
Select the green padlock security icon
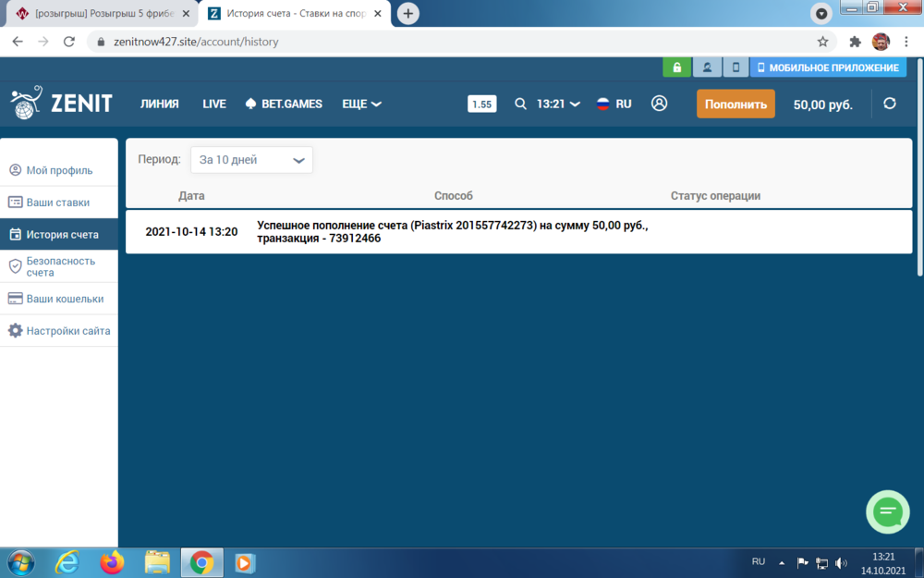[676, 68]
